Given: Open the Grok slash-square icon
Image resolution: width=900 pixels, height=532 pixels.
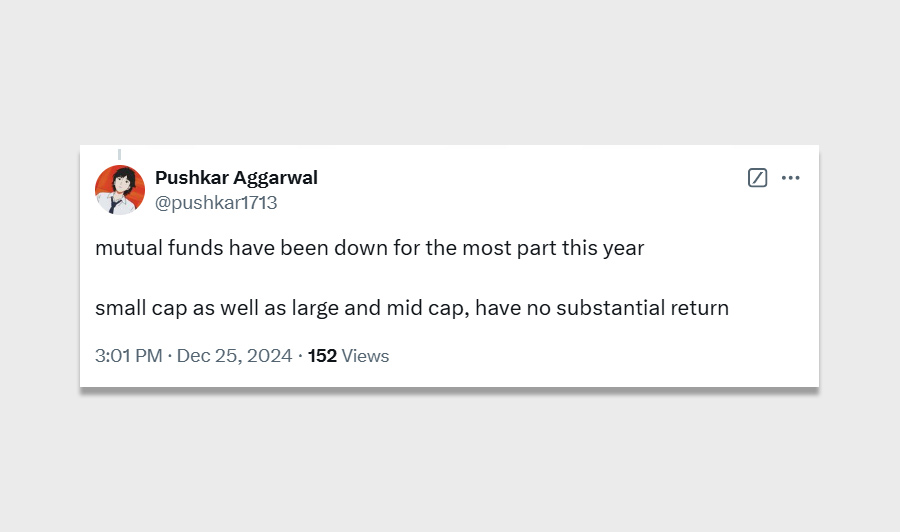Looking at the screenshot, I should pyautogui.click(x=758, y=178).
